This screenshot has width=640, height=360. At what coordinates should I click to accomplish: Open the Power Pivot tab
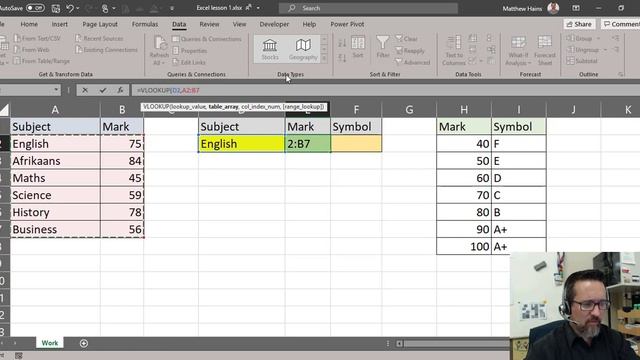[347, 24]
